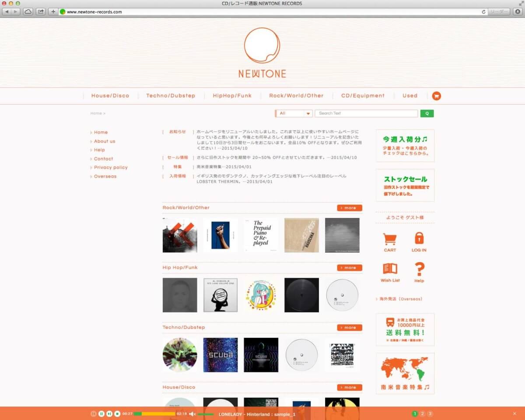Open Used navigation menu
The image size is (525, 420).
pyautogui.click(x=410, y=96)
